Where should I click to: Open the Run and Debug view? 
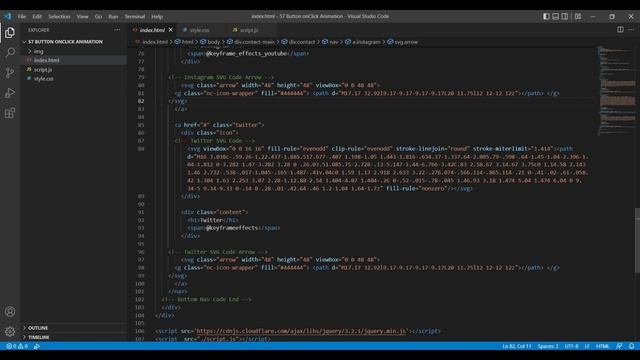(10, 93)
